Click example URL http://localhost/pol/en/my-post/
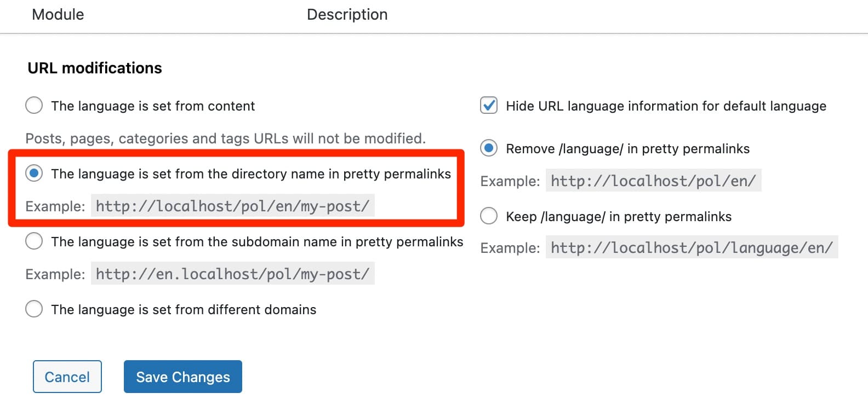 pos(233,206)
